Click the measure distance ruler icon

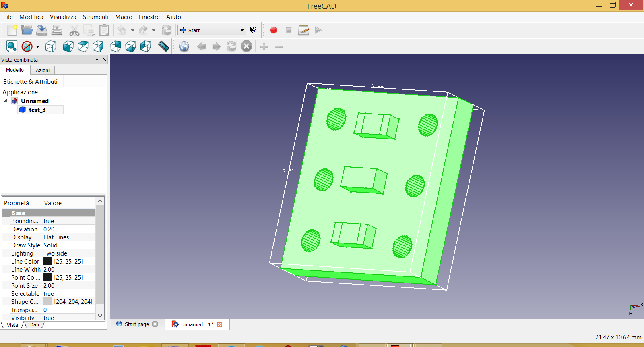coord(163,47)
